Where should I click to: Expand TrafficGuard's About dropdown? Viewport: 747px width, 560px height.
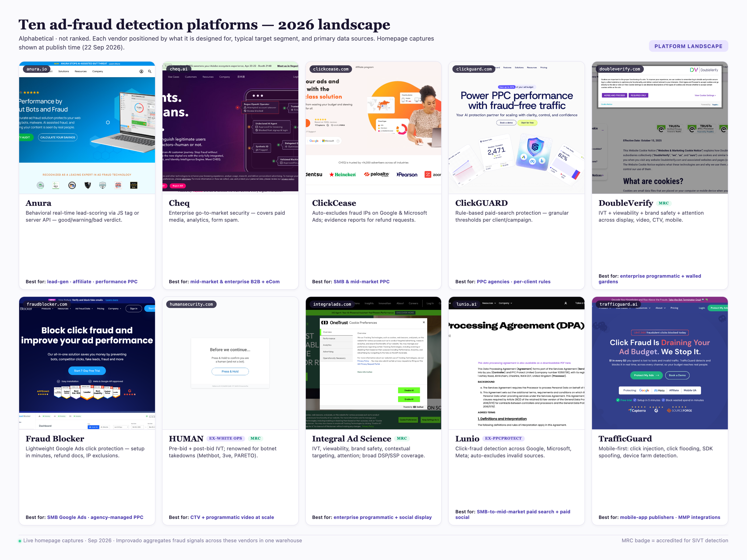661,308
